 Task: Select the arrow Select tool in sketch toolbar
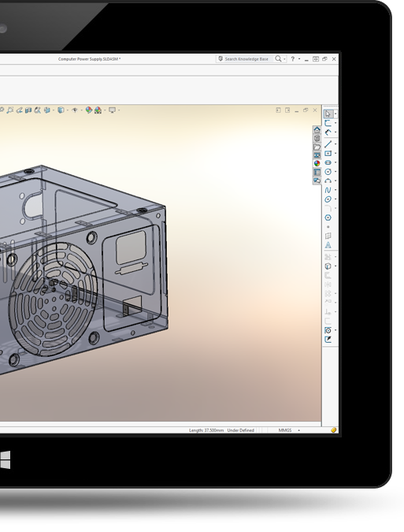(328, 113)
